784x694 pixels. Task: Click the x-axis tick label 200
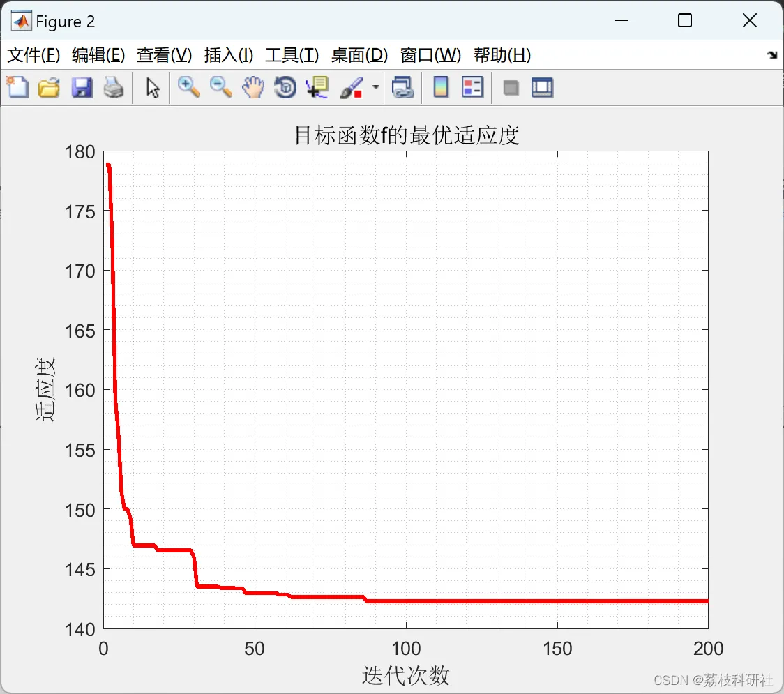pos(709,649)
